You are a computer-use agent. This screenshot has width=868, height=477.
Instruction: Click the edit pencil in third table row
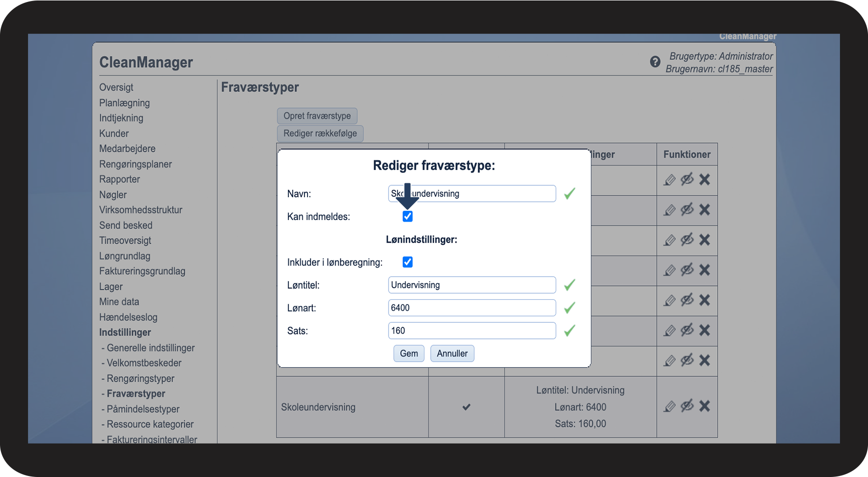click(670, 240)
